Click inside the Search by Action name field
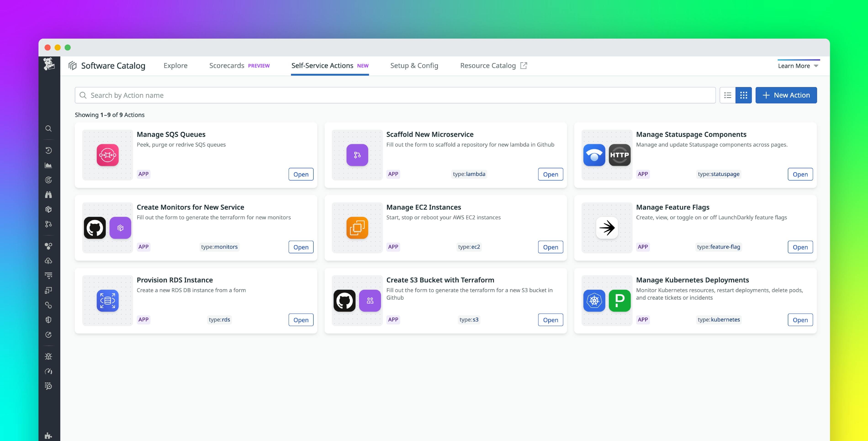 (x=236, y=95)
